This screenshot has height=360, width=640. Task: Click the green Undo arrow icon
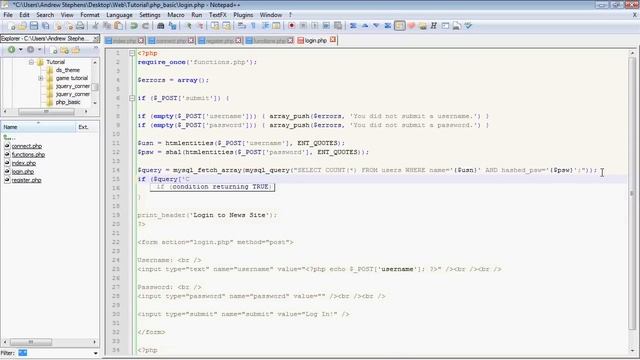click(x=133, y=26)
